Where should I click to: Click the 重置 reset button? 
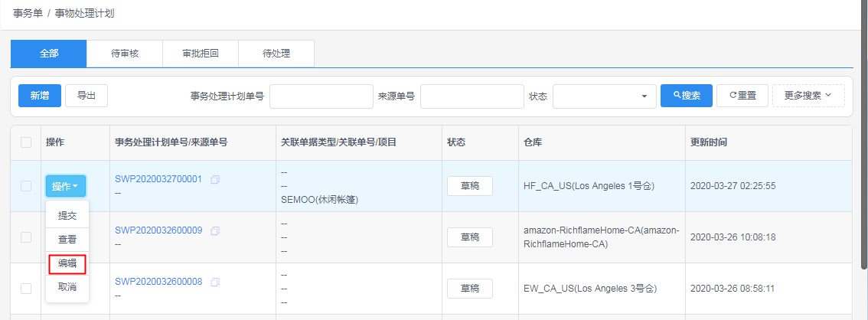coord(742,95)
